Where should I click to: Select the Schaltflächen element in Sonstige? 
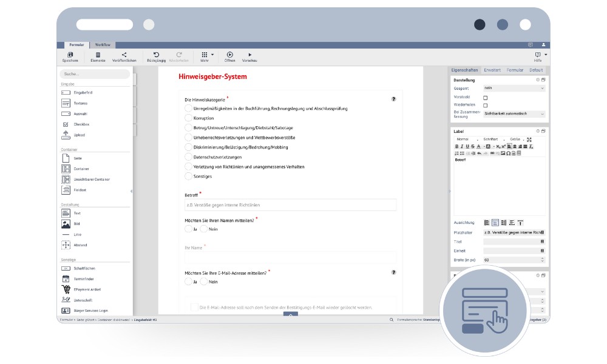pos(66,268)
